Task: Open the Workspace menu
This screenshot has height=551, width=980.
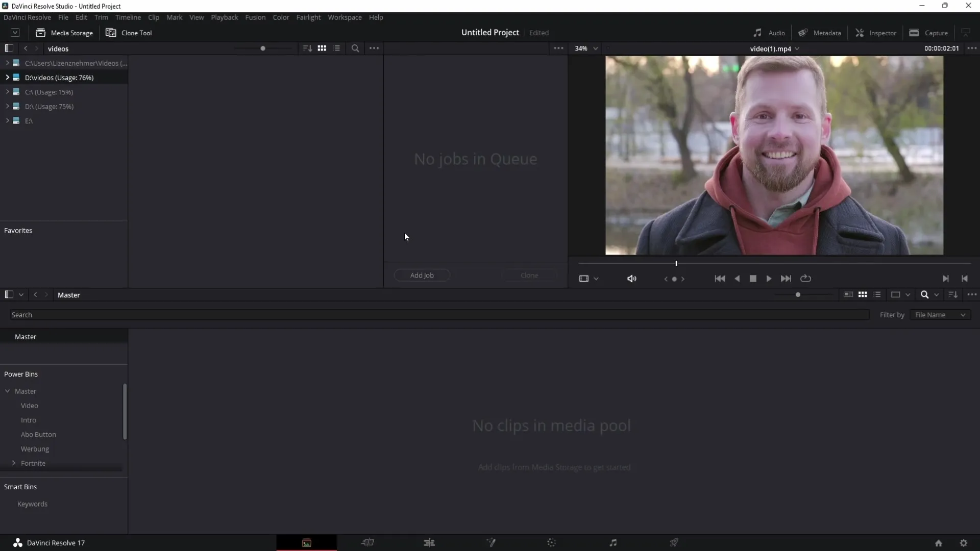Action: coord(344,17)
